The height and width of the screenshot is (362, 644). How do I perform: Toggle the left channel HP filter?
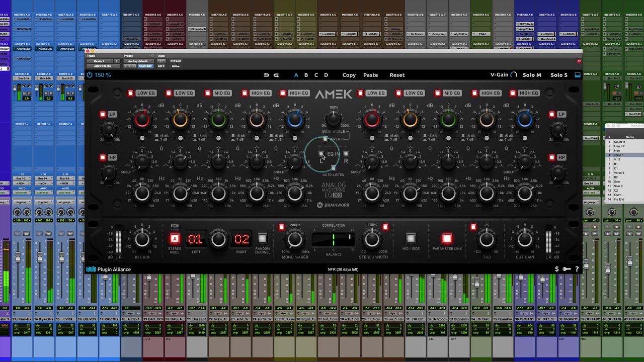pos(103,157)
